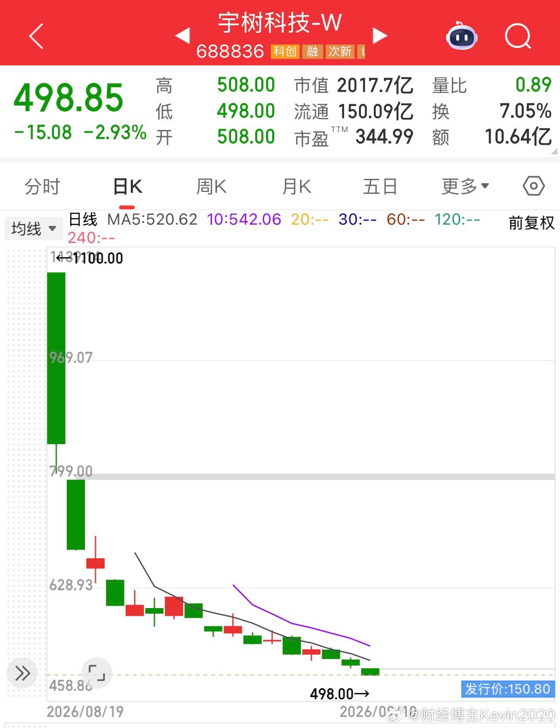Select the 日K tab
Viewport: 560px width, 728px height.
tap(127, 187)
